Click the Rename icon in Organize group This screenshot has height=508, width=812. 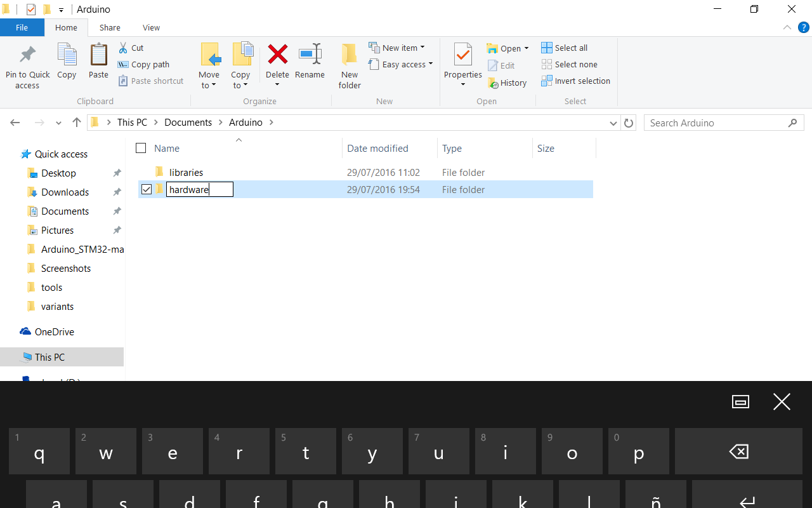point(310,55)
